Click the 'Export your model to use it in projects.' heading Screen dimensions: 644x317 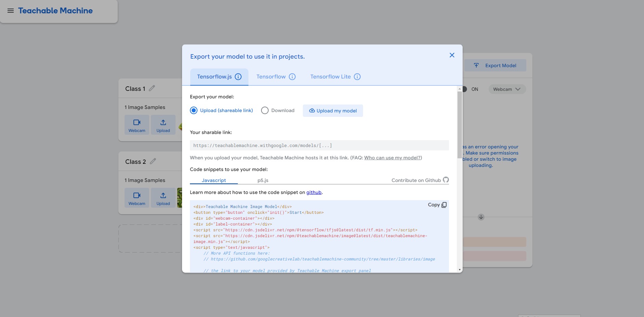[247, 57]
